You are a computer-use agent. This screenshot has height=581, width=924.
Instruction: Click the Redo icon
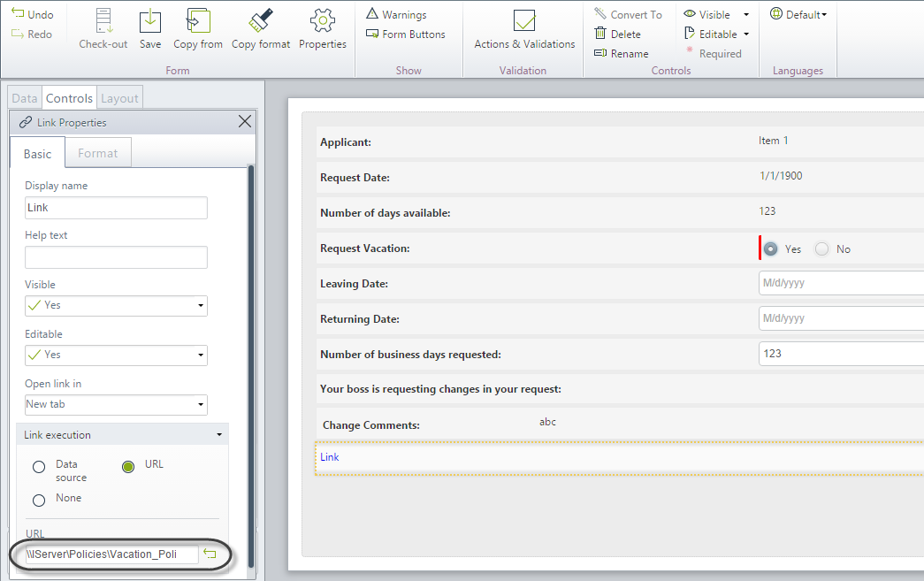[18, 34]
